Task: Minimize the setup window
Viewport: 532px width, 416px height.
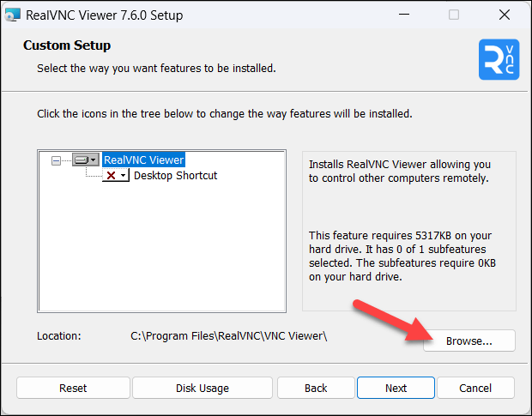Action: (403, 15)
